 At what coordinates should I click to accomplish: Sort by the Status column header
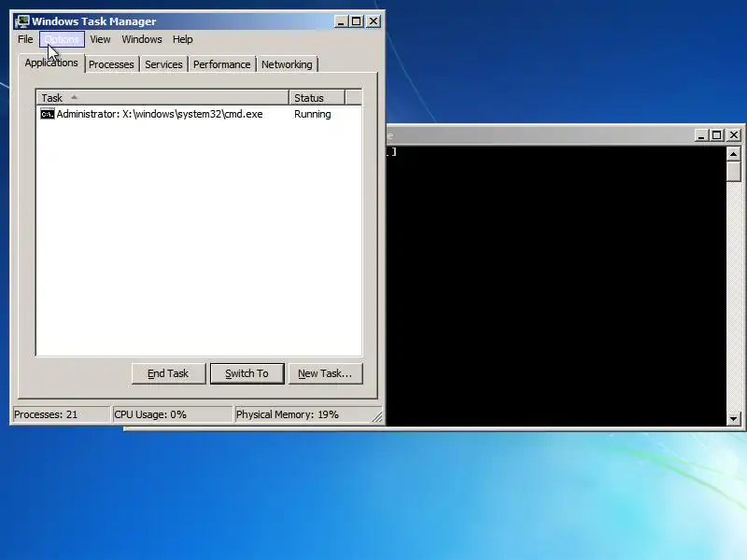(x=317, y=98)
